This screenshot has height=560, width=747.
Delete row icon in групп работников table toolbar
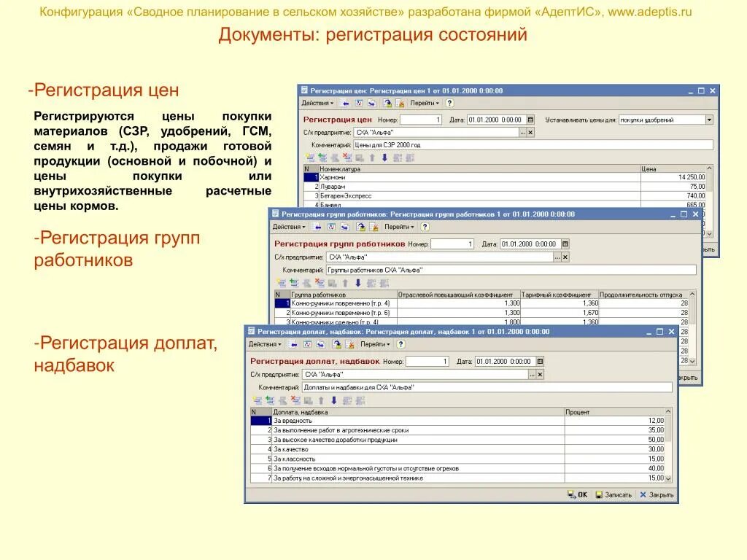[320, 283]
